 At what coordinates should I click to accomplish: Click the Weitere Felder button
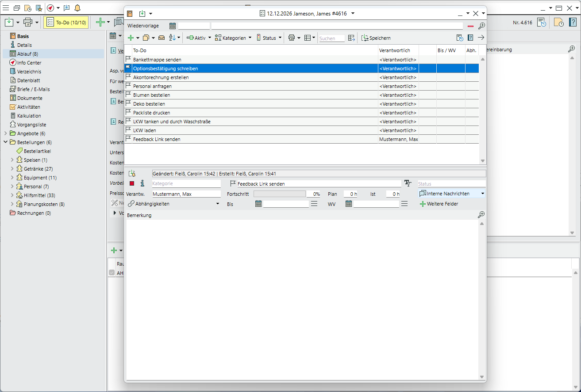439,204
